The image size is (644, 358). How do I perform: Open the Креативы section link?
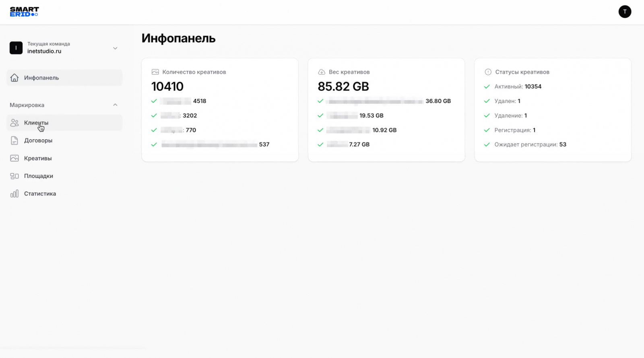(38, 158)
